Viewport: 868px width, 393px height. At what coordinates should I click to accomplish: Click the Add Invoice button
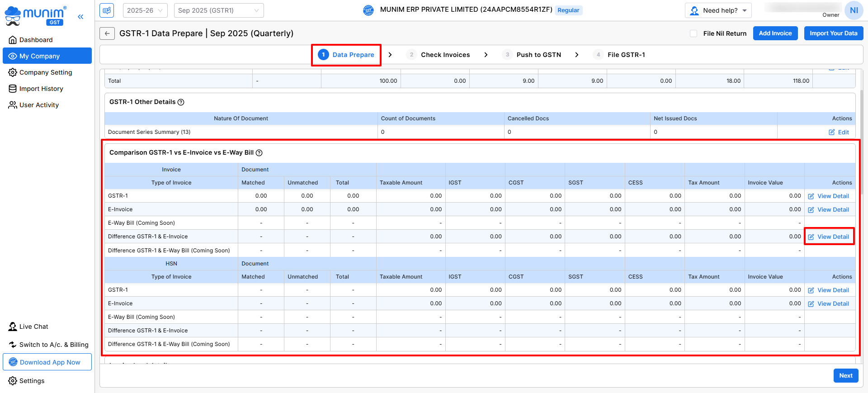[775, 33]
